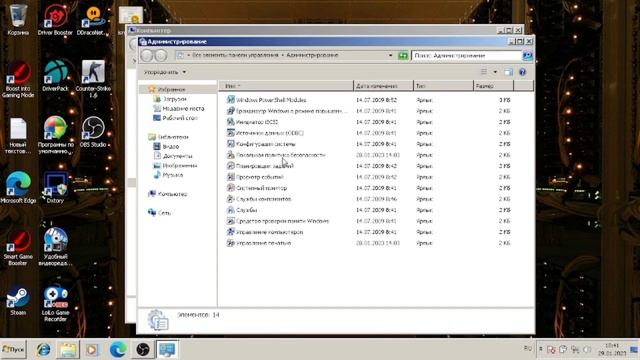
Task: Sort by the Дата изменения column header
Action: tap(383, 86)
